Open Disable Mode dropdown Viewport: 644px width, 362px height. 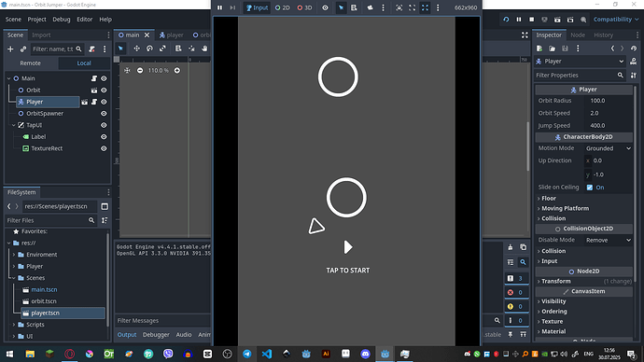tap(609, 240)
